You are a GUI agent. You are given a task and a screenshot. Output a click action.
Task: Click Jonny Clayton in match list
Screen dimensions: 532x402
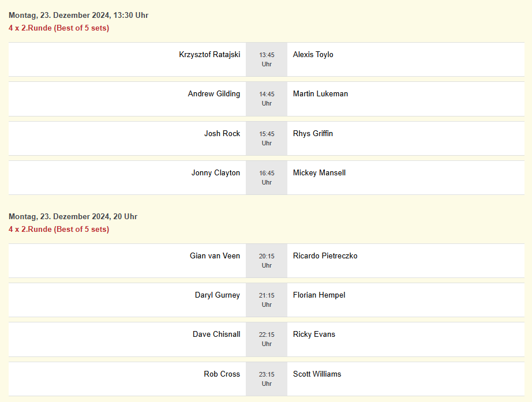(x=216, y=173)
